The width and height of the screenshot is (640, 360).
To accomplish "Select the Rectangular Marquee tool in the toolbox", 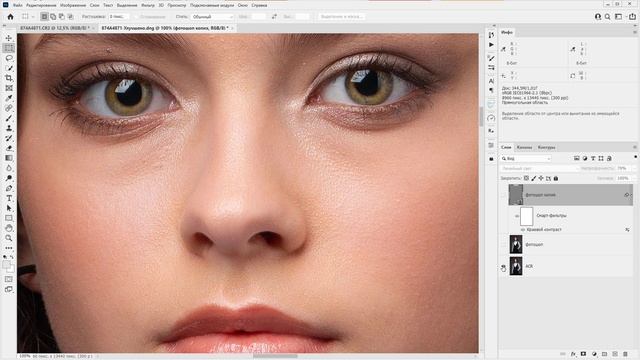I will 9,48.
